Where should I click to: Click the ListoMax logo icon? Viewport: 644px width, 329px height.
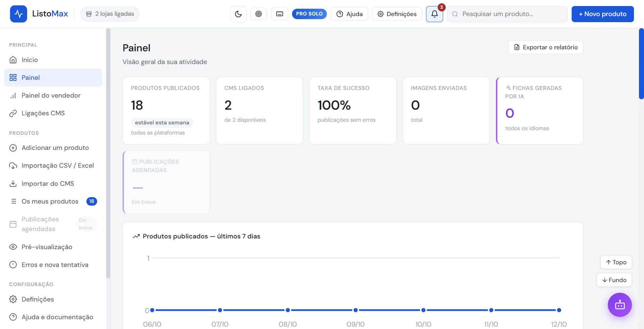click(x=18, y=14)
